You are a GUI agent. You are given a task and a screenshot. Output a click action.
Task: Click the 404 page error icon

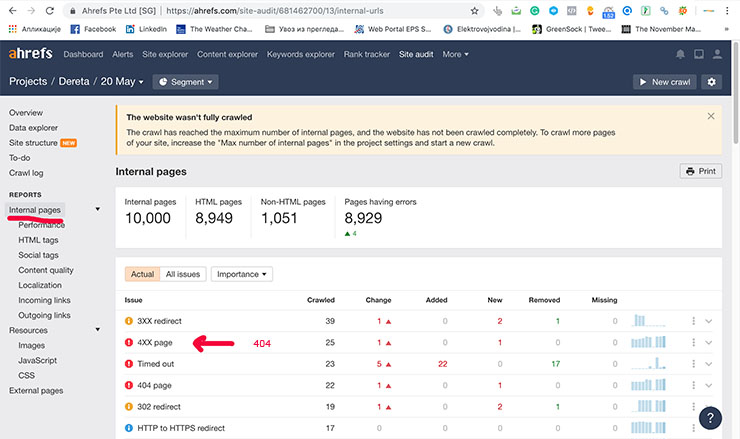click(x=128, y=385)
